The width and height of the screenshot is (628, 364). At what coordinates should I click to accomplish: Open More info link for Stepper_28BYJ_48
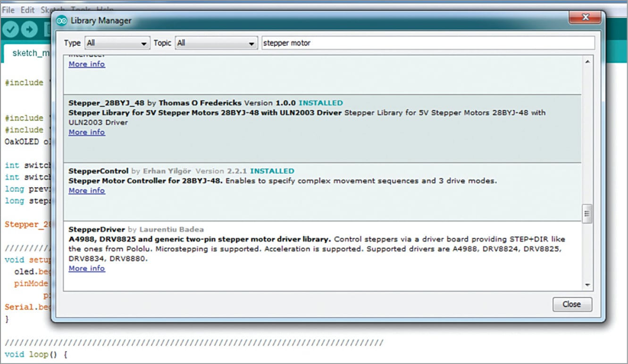tap(87, 132)
